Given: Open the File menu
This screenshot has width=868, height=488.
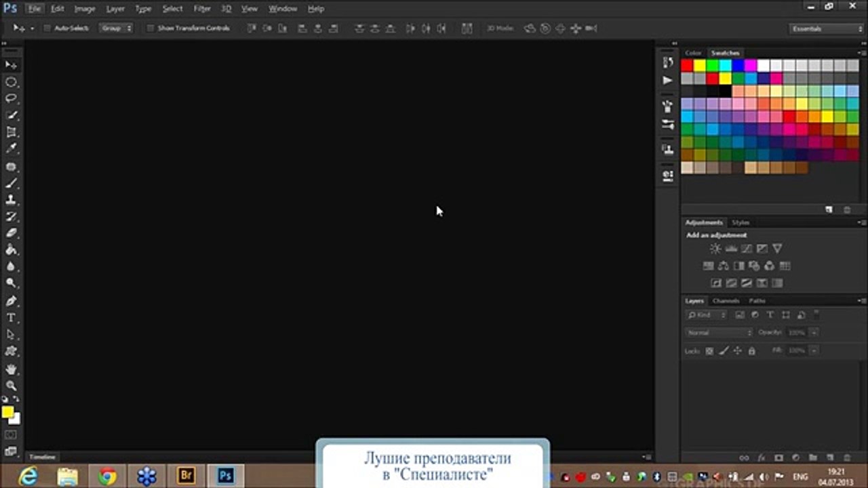Looking at the screenshot, I should click(35, 9).
